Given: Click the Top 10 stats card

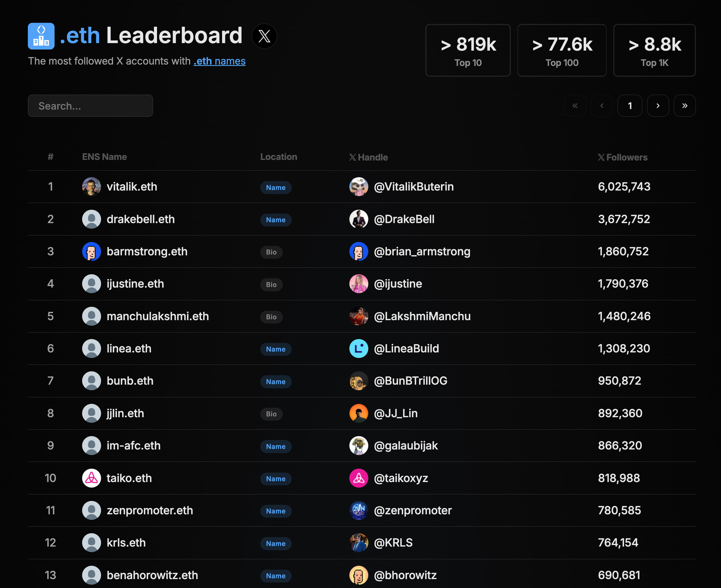Looking at the screenshot, I should coord(468,50).
